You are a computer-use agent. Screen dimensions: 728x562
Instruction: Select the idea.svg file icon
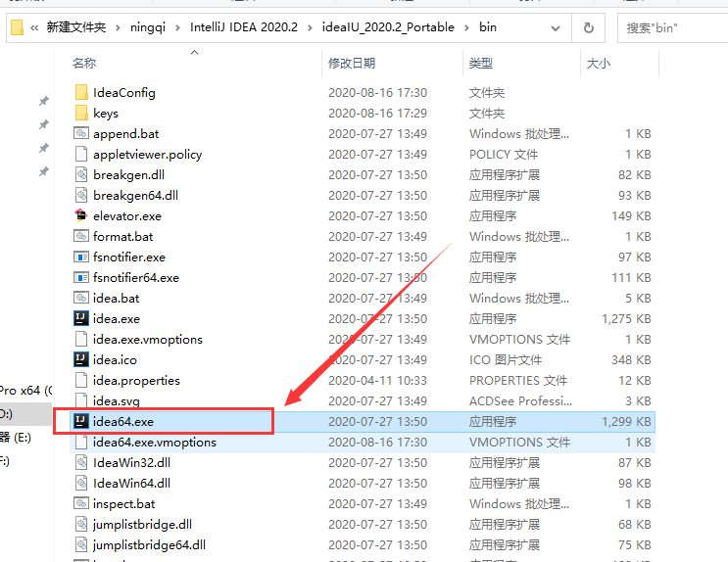click(81, 400)
